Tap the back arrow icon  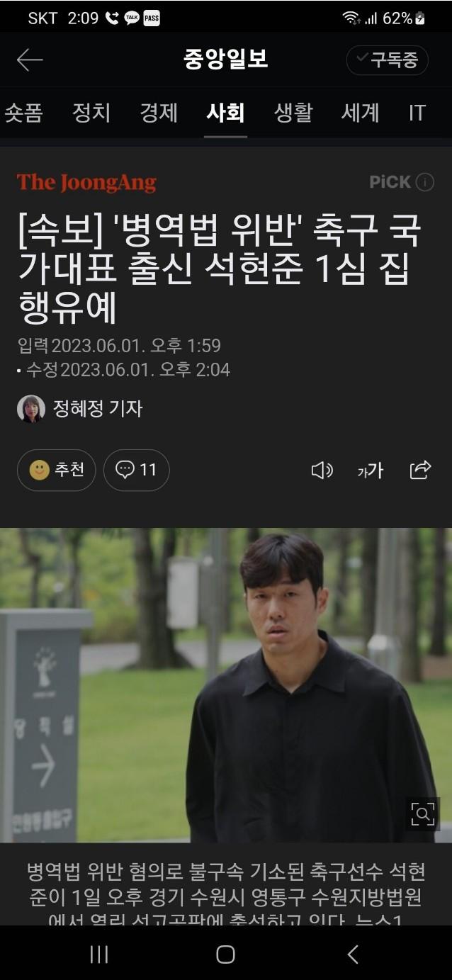(x=30, y=60)
